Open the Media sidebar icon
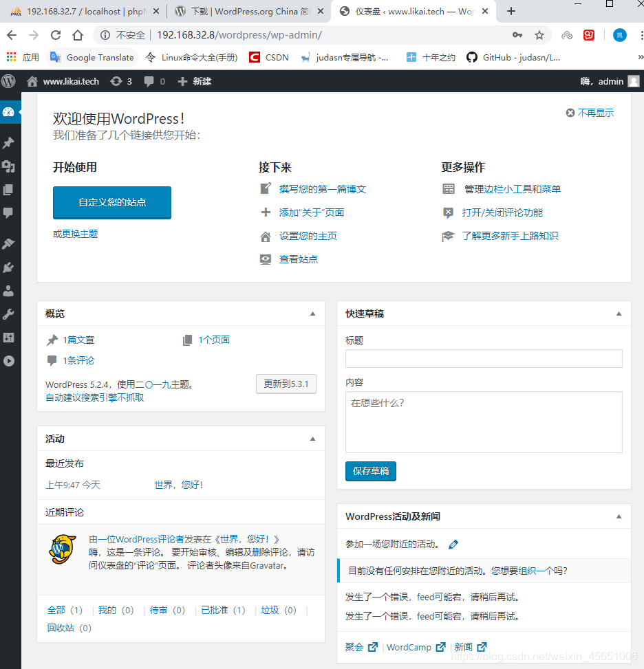Image resolution: width=644 pixels, height=669 pixels. click(x=8, y=166)
